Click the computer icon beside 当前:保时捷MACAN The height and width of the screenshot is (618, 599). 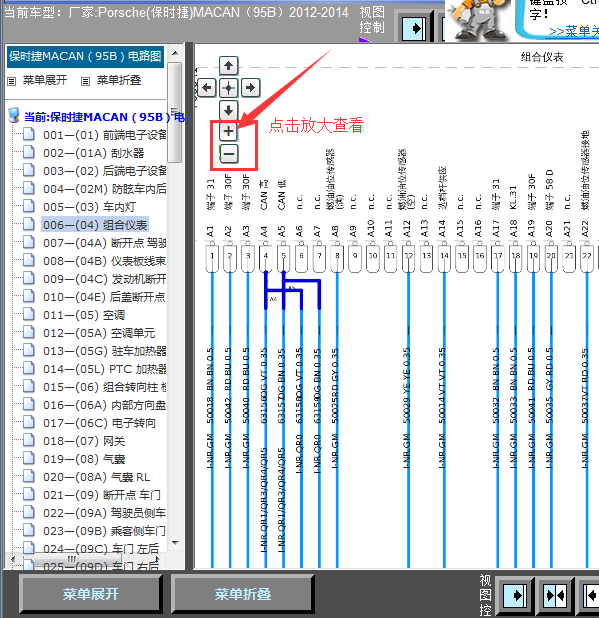(x=14, y=115)
